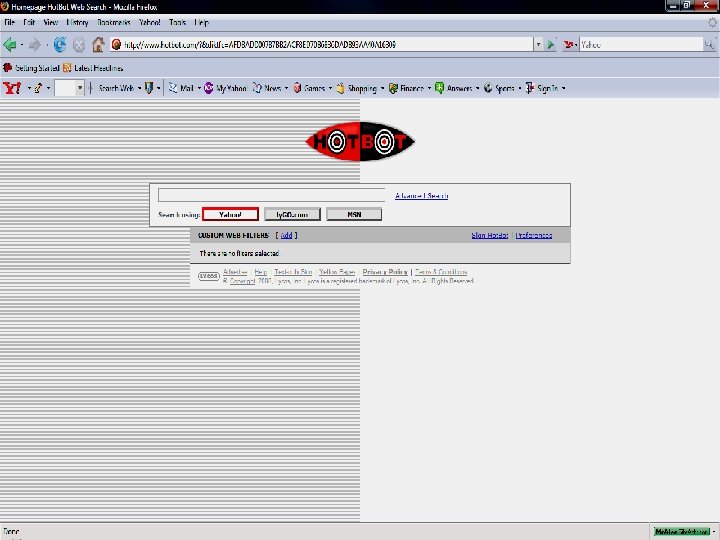Open News on the Yahoo toolbar
Viewport: 720px width, 540px height.
pos(267,88)
